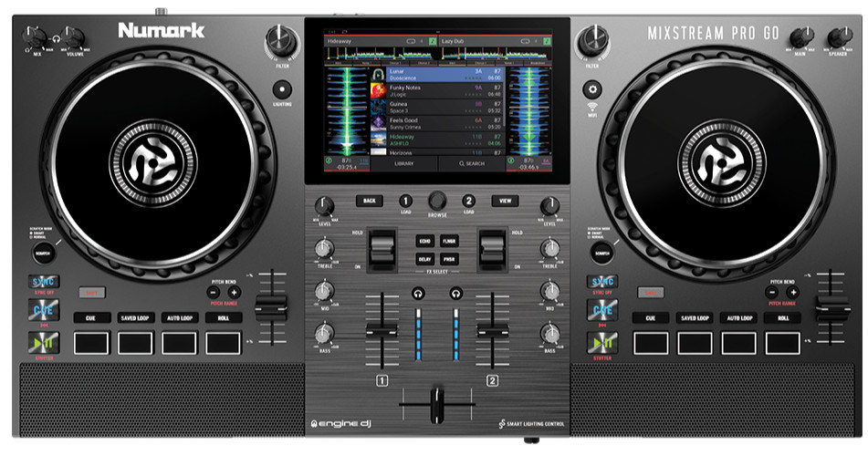868x456 pixels.
Task: Click the right deck FILTER knob
Action: pyautogui.click(x=593, y=41)
